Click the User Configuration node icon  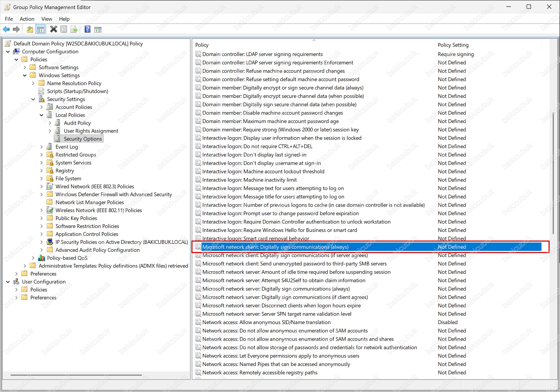(16, 282)
